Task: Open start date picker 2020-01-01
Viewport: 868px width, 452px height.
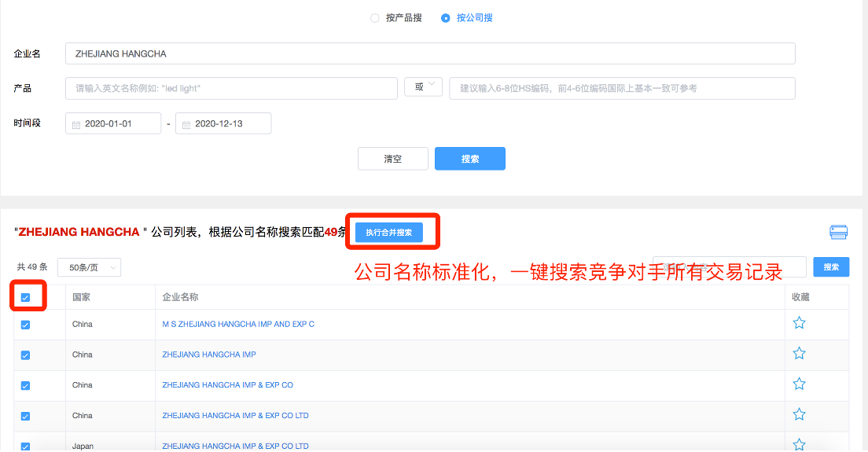Action: coord(113,123)
